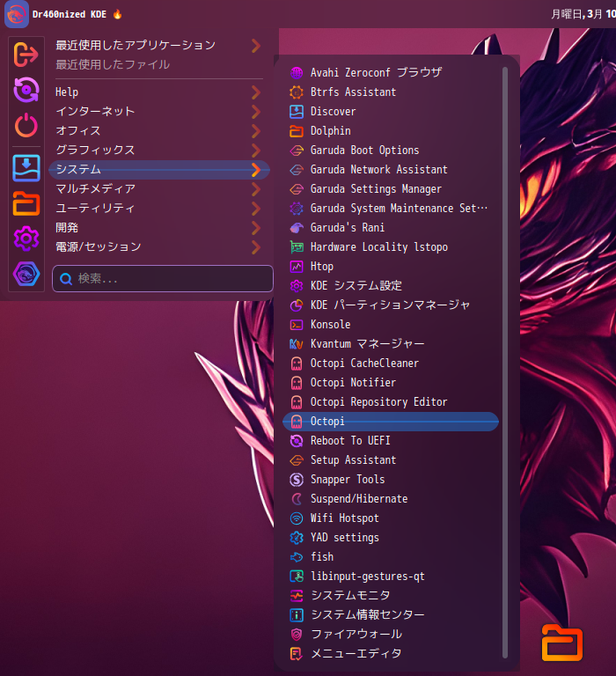Screen dimensions: 616x676
Task: Expand the オフィス category arrow
Action: (x=255, y=131)
